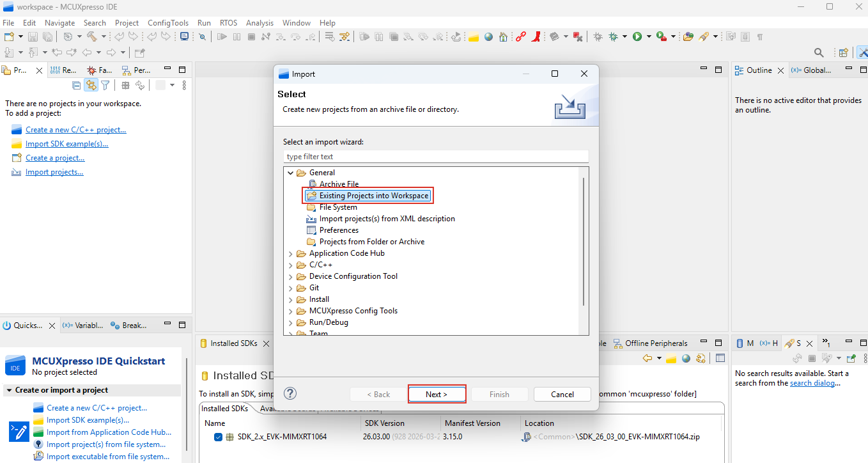Viewport: 868px width, 463px height.
Task: Collapse the General folder in import wizard
Action: [291, 173]
